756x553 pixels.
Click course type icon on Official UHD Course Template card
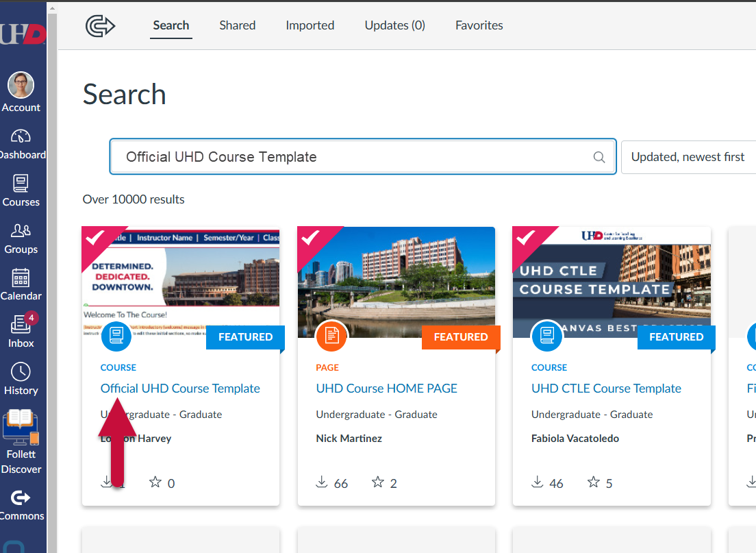(x=116, y=335)
